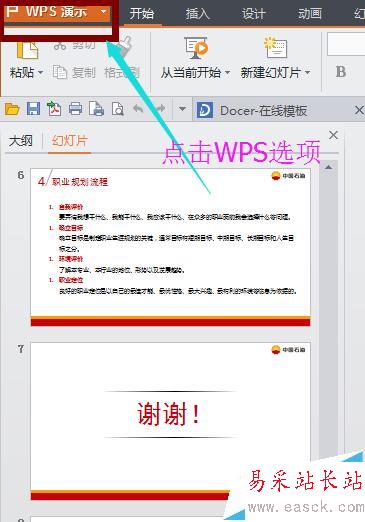Toggle bold B formatting
The width and height of the screenshot is (365, 522).
(341, 72)
